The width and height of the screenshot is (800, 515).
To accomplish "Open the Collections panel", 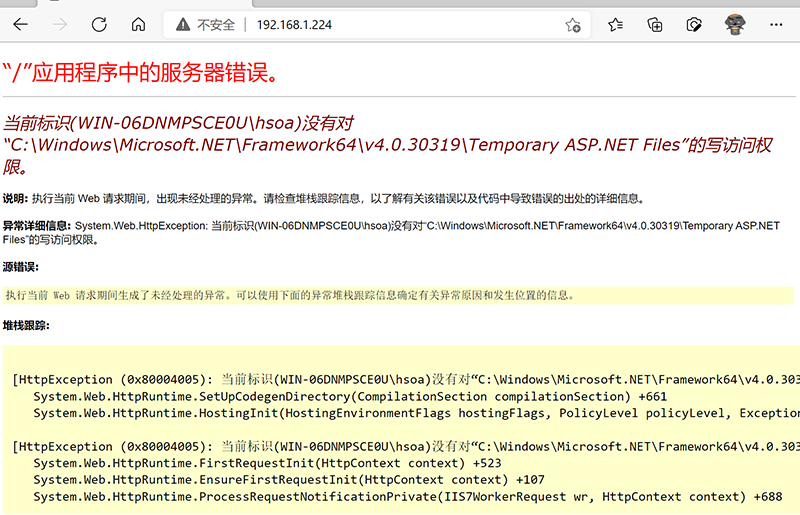I will pyautogui.click(x=655, y=24).
